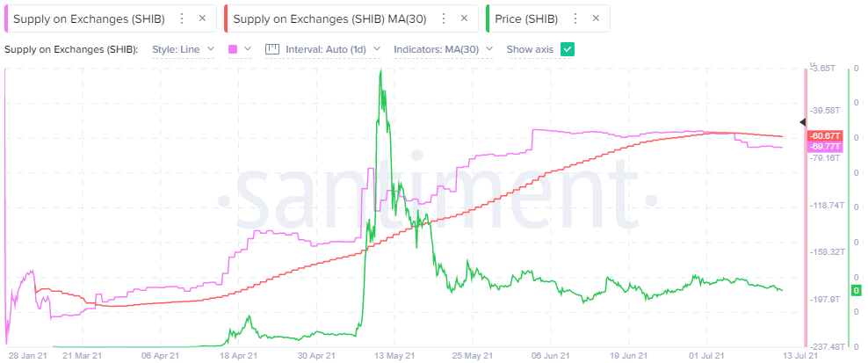This screenshot has width=868, height=363.
Task: Click the pink 69.77T axis value label
Action: coord(825,147)
